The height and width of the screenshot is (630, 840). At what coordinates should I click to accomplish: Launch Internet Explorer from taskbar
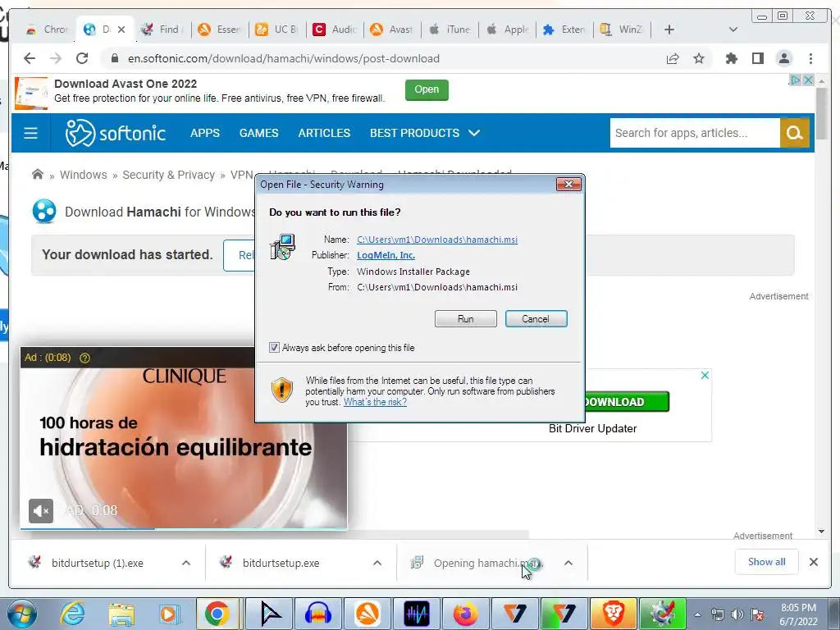pyautogui.click(x=72, y=614)
